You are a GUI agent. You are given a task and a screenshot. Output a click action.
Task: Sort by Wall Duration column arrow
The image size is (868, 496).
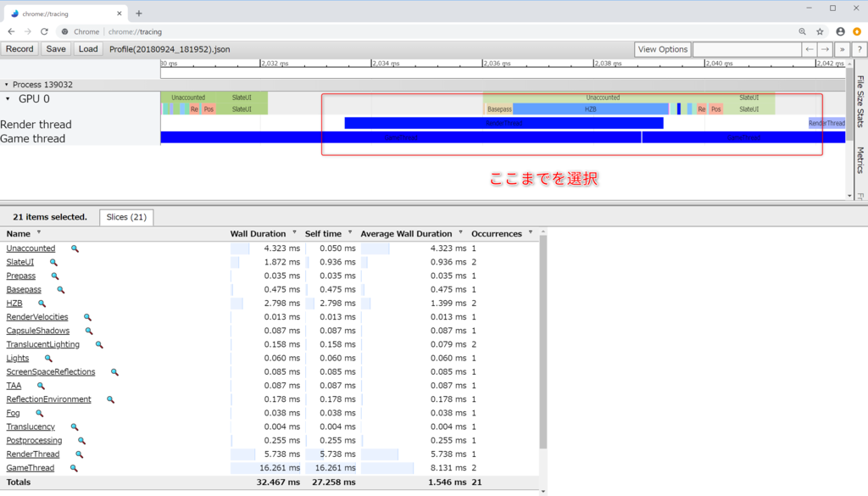click(294, 232)
